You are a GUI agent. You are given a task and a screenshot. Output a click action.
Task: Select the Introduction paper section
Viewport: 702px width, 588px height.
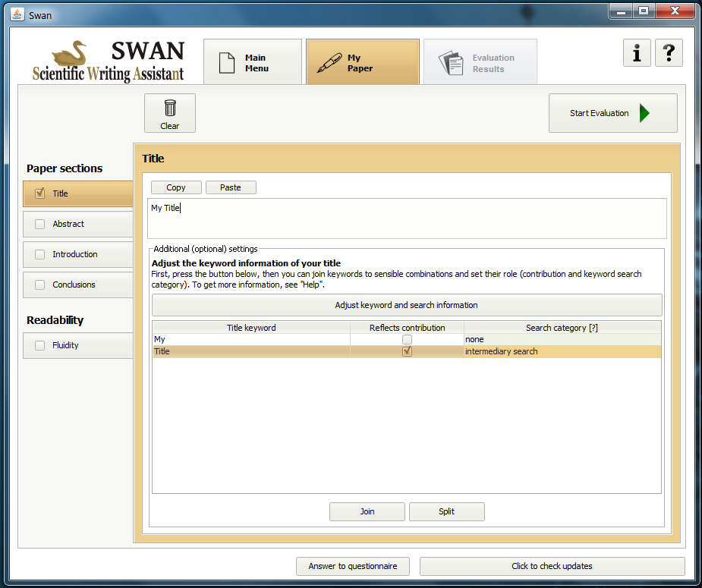pos(78,254)
